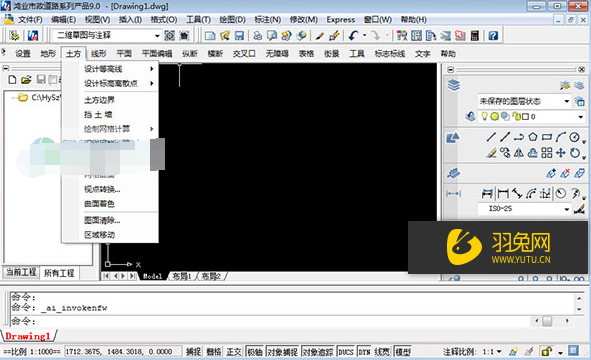This screenshot has height=360, width=591.
Task: Open the 地形 menu in the second menu bar
Action: click(48, 54)
